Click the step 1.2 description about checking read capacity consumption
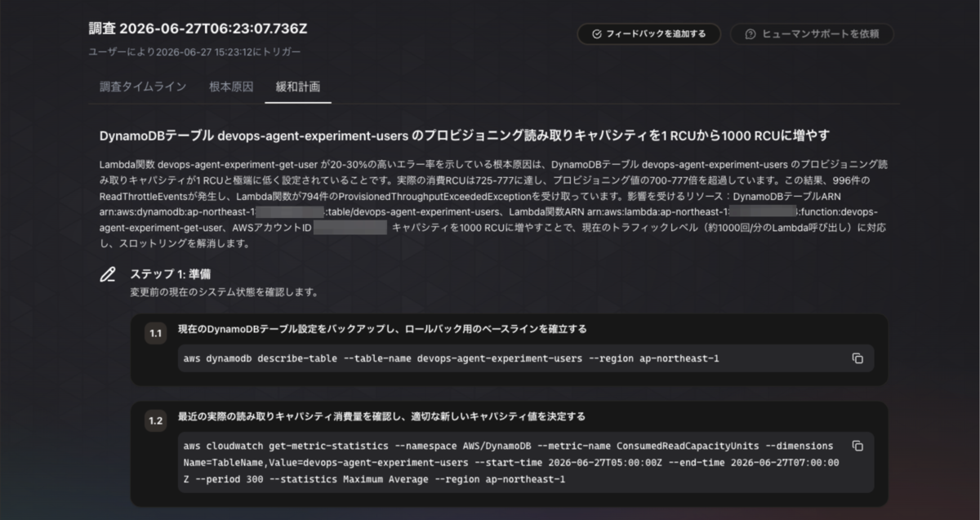The width and height of the screenshot is (980, 520). 381,416
